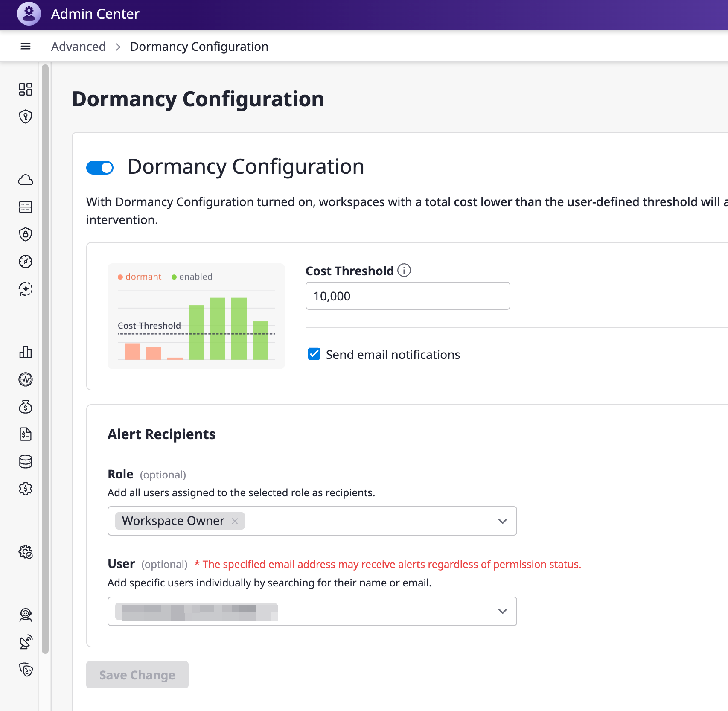Go to the Advanced breadcrumb
Screen dimensions: 728x711
[x=79, y=47]
